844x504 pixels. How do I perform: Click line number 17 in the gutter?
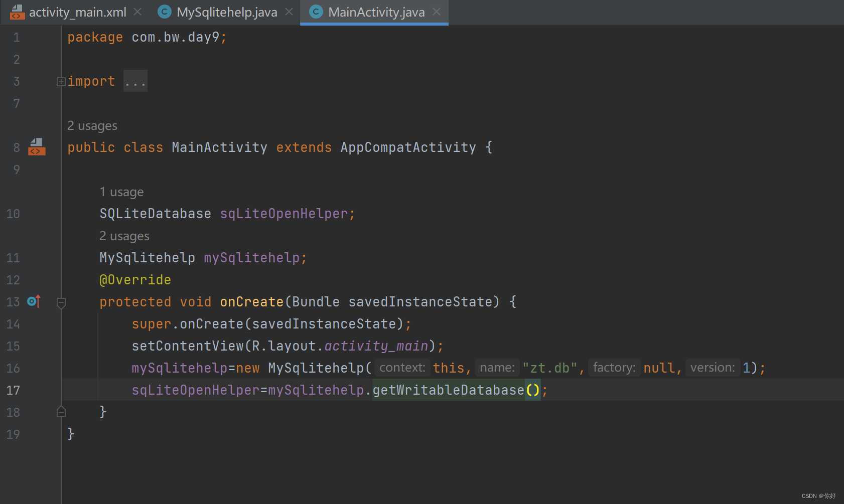pos(13,390)
